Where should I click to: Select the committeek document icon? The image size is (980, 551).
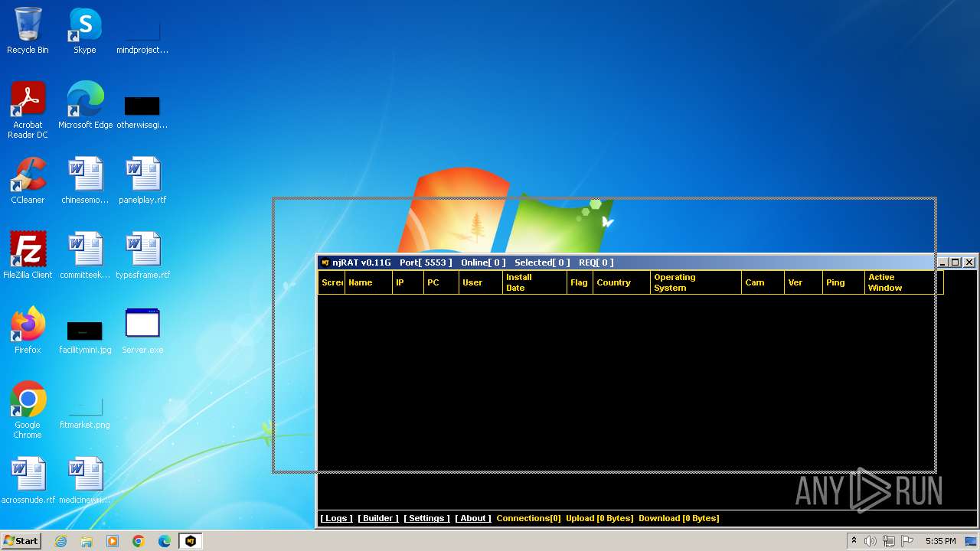(85, 256)
